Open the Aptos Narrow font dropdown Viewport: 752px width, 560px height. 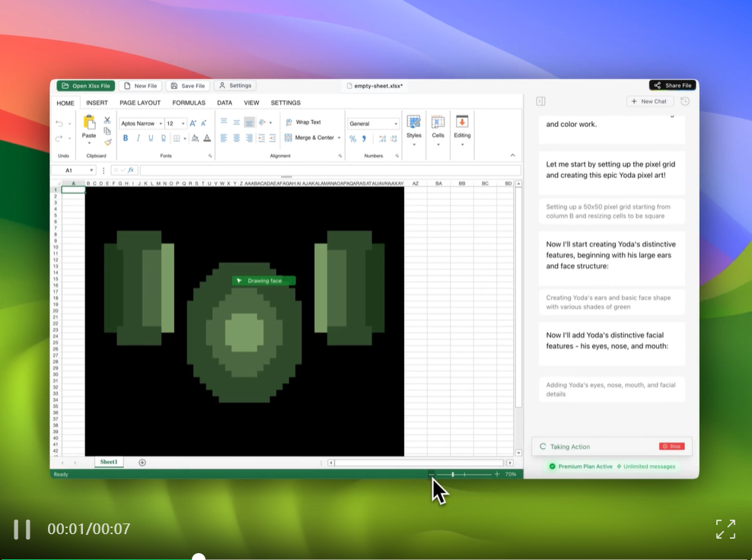161,124
